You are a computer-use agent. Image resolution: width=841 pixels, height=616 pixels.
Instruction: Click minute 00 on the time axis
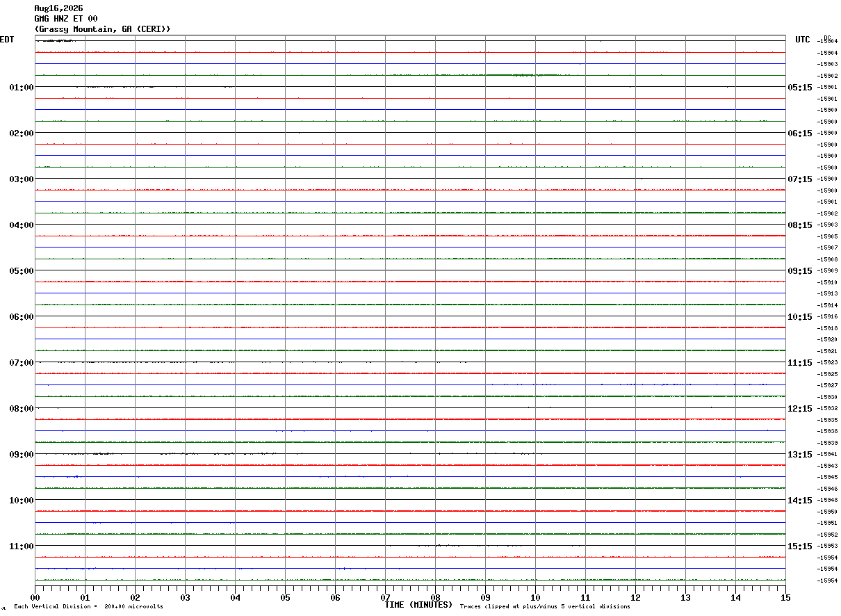(x=35, y=597)
